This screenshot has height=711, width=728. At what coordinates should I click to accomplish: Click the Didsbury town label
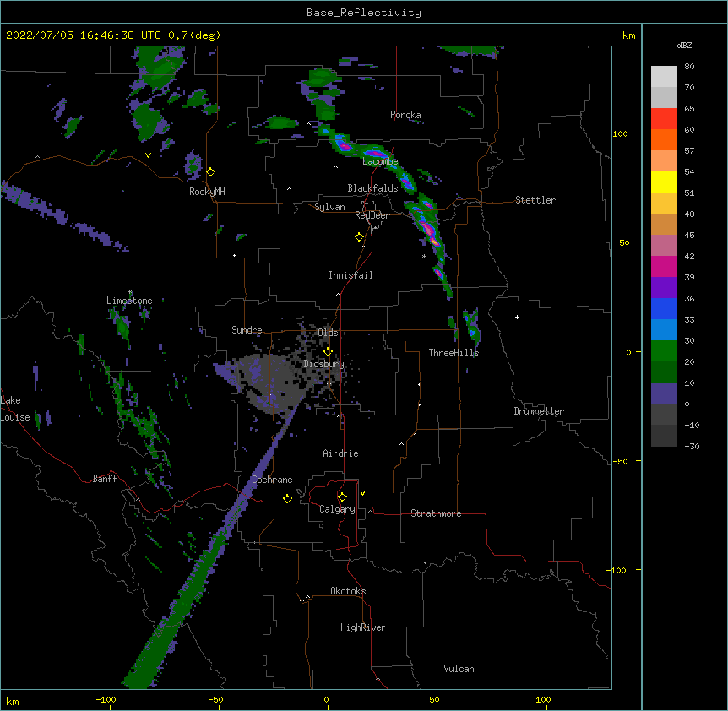click(x=323, y=364)
